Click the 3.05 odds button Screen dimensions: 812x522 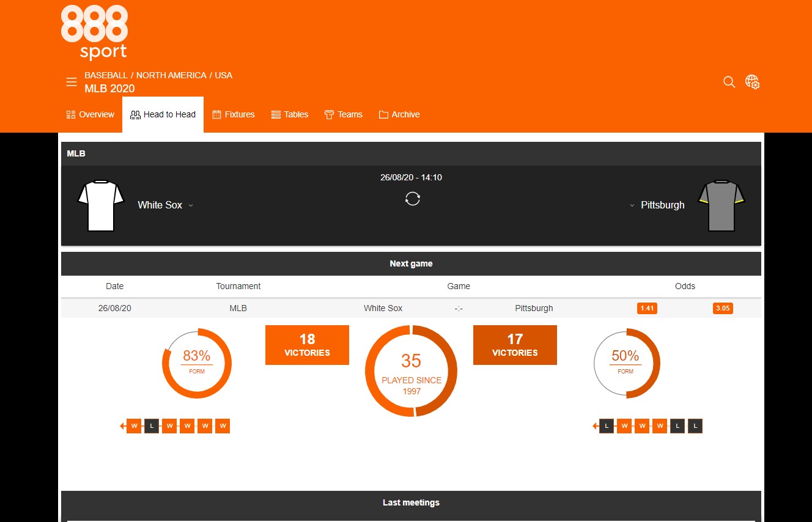(723, 308)
